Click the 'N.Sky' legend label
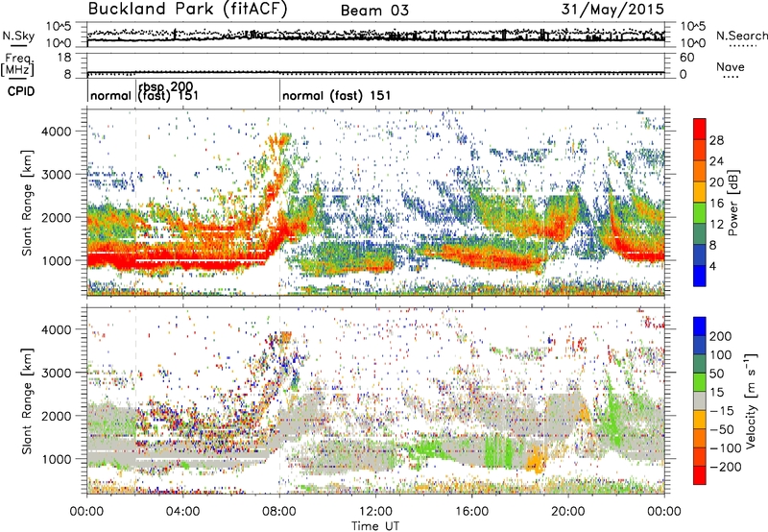 (18, 36)
